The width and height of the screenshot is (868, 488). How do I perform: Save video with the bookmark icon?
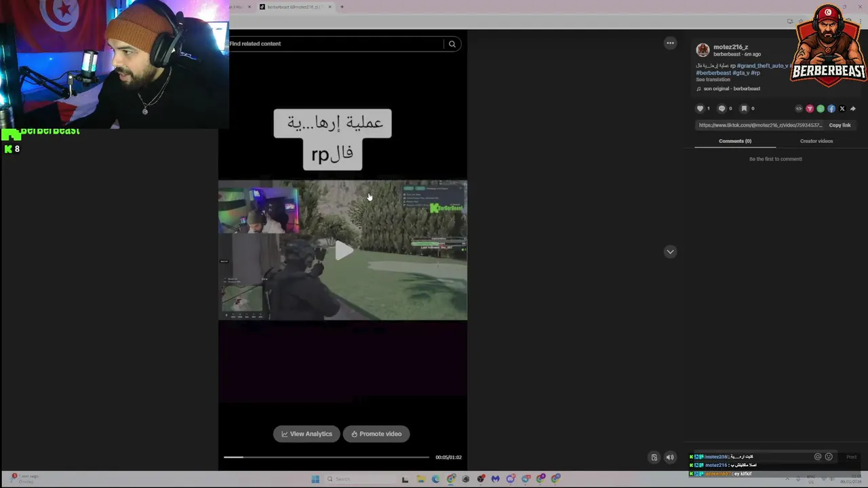[x=744, y=108]
